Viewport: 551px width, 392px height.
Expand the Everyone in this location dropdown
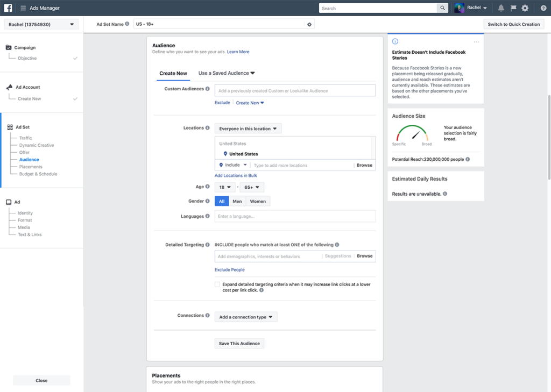click(248, 129)
